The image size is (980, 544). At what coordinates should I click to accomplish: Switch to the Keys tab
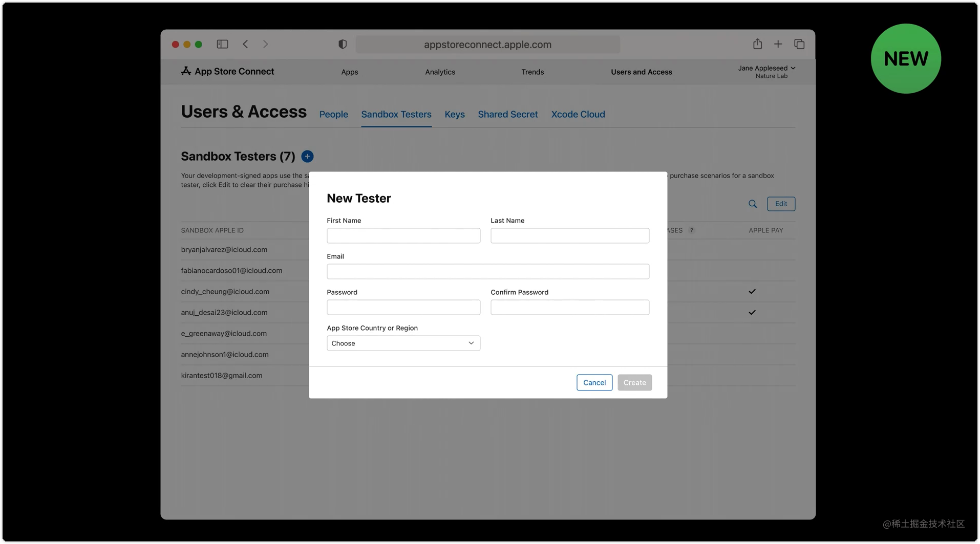(455, 114)
